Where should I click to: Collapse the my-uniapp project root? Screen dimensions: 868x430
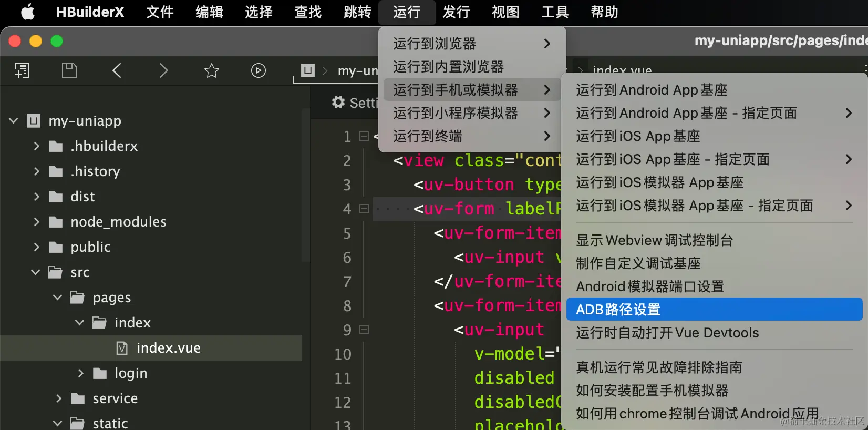tap(14, 121)
